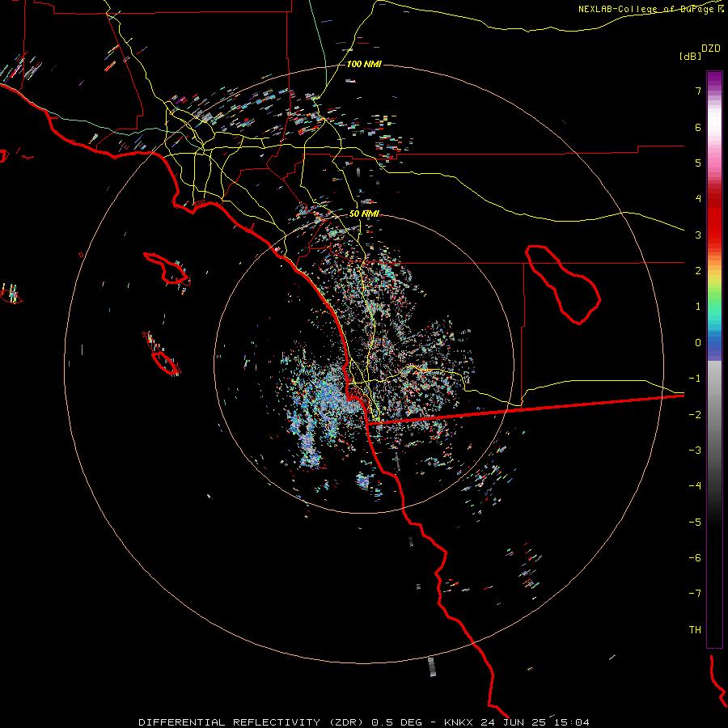Click the 7 value on color scale
This screenshot has height=728, width=728.
[x=698, y=91]
